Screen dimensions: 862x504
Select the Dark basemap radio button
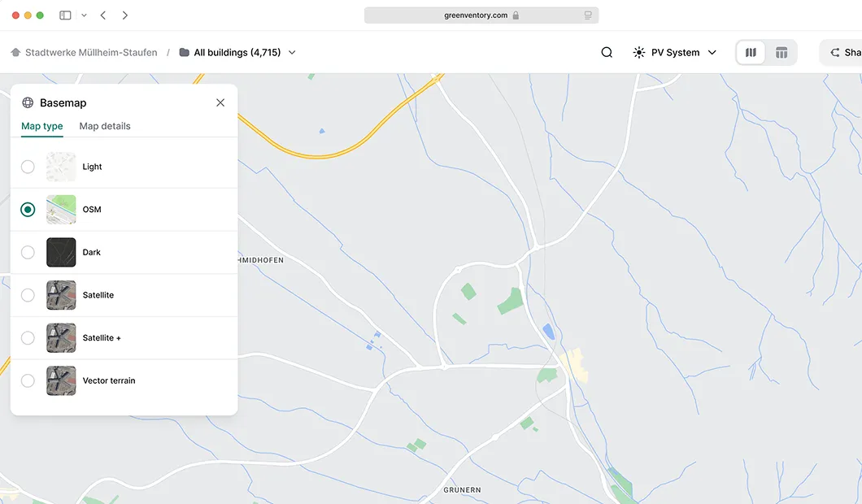tap(28, 252)
